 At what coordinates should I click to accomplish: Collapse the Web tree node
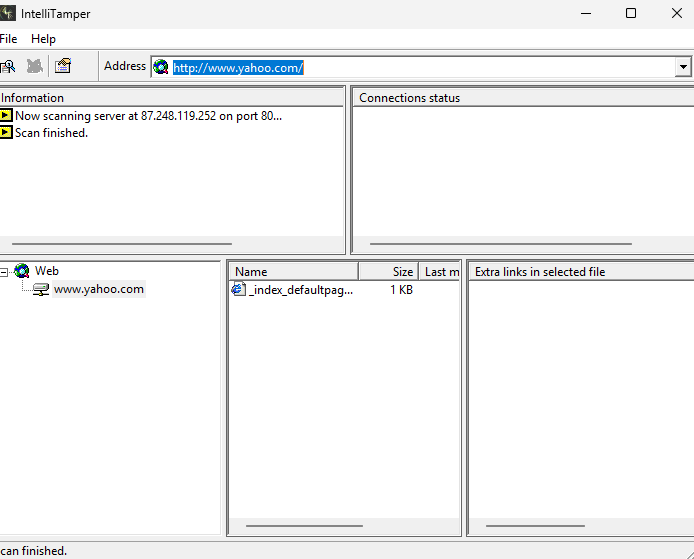tap(4, 272)
